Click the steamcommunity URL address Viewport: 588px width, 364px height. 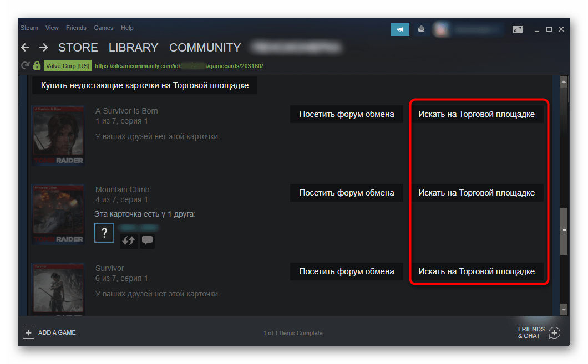point(179,66)
